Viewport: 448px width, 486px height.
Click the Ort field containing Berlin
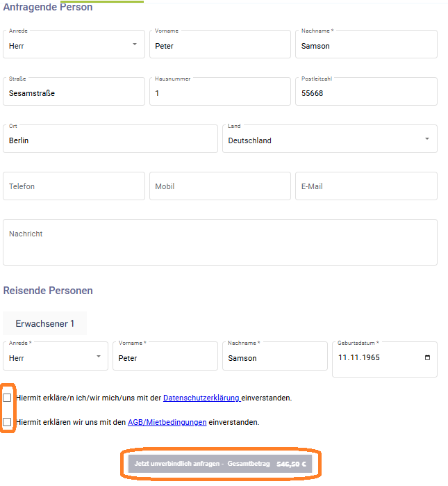tap(110, 139)
